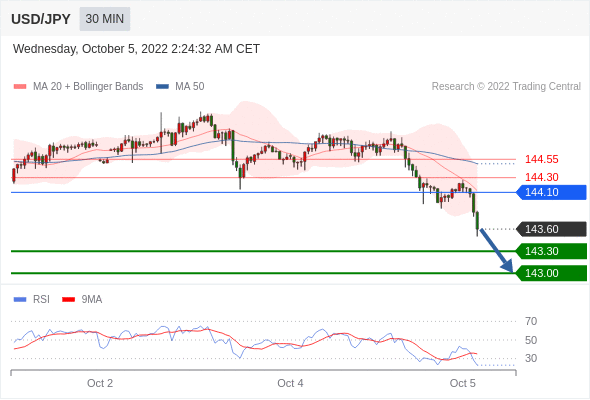Click the red 144.55 resistance label
Image resolution: width=590 pixels, height=400 pixels.
click(x=541, y=160)
